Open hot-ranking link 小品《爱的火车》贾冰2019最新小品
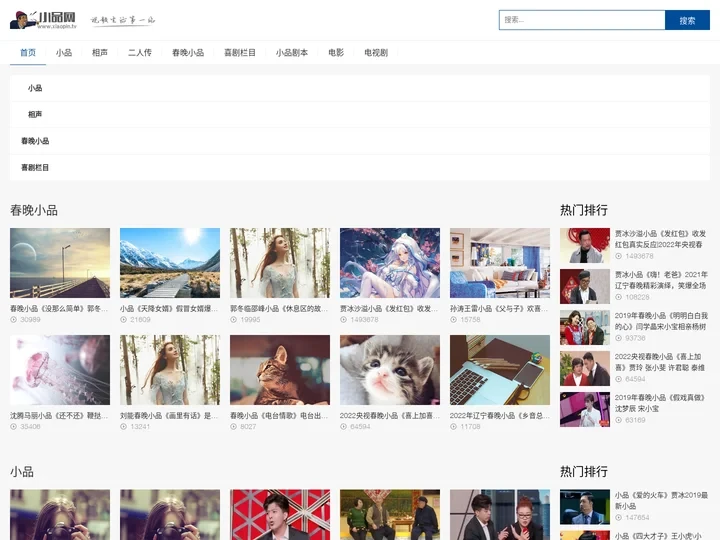This screenshot has height=540, width=720. pyautogui.click(x=661, y=501)
